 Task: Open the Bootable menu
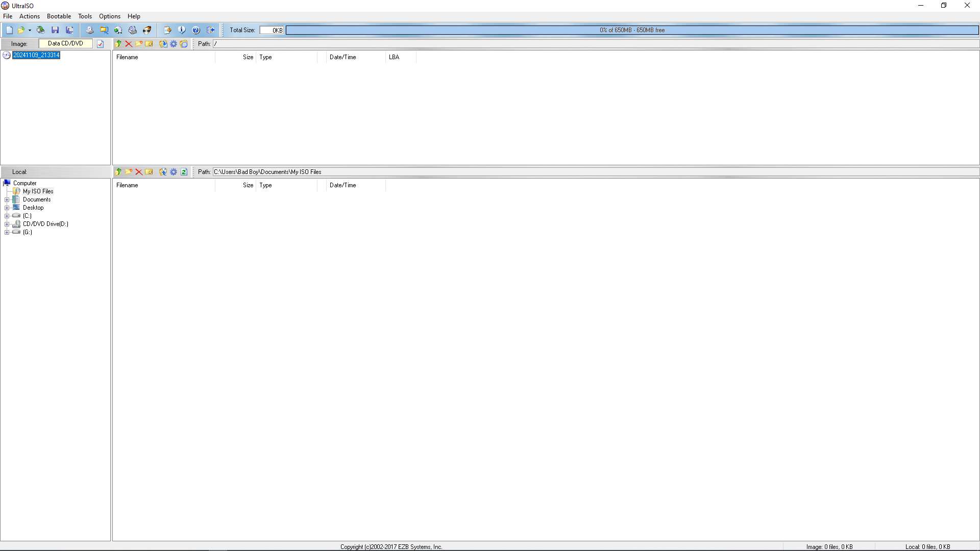click(x=59, y=16)
